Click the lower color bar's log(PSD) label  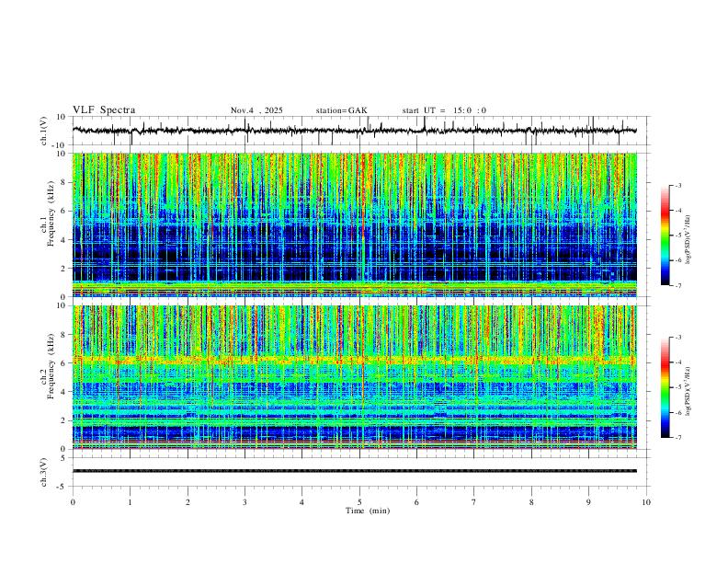[x=688, y=391]
